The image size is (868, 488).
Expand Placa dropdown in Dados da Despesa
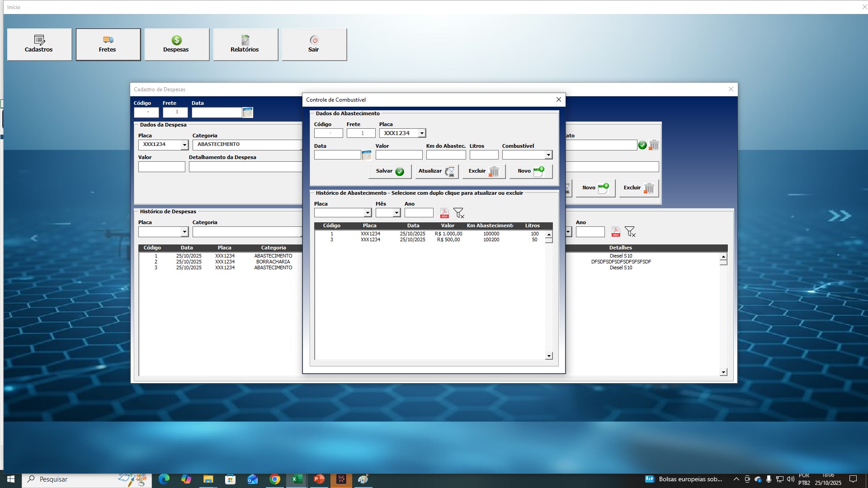[x=184, y=145]
